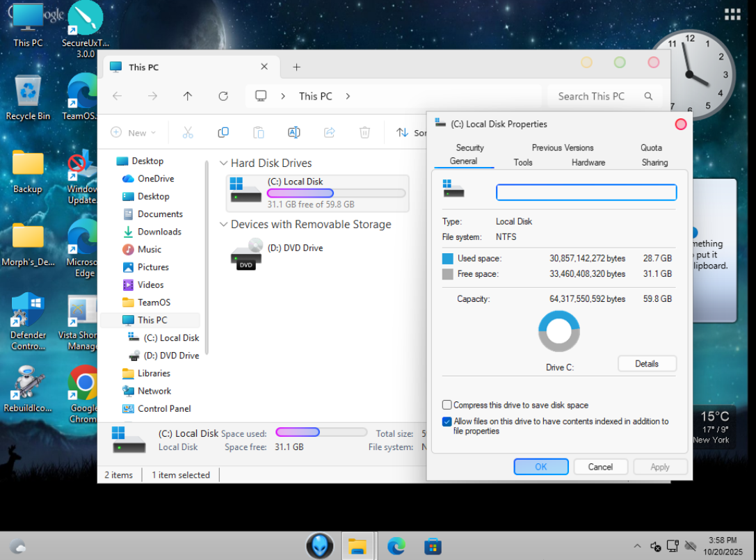This screenshot has width=756, height=560.
Task: Click the Cut scissors icon in toolbar
Action: pos(188,132)
